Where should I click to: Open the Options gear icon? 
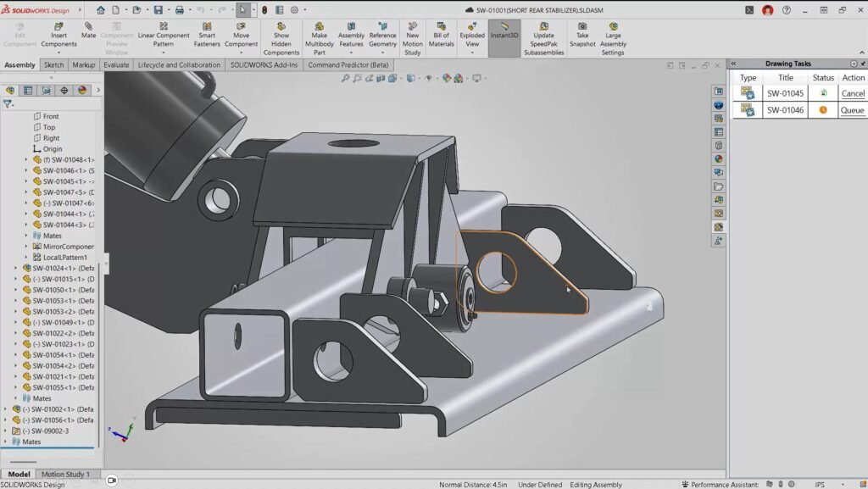click(x=294, y=10)
